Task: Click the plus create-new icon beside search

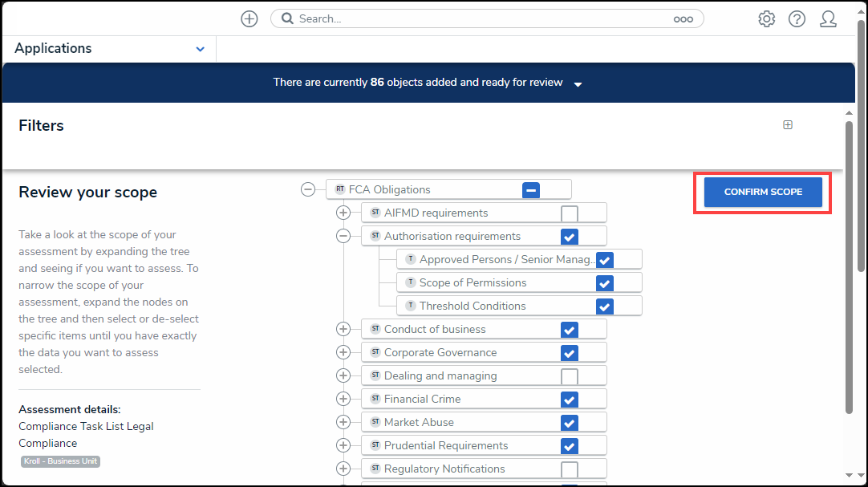Action: (249, 19)
